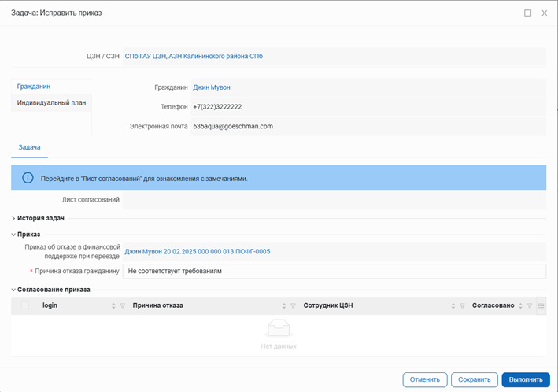Screen dimensions: 558x392
Task: Open the Задача tab
Action: [29, 147]
